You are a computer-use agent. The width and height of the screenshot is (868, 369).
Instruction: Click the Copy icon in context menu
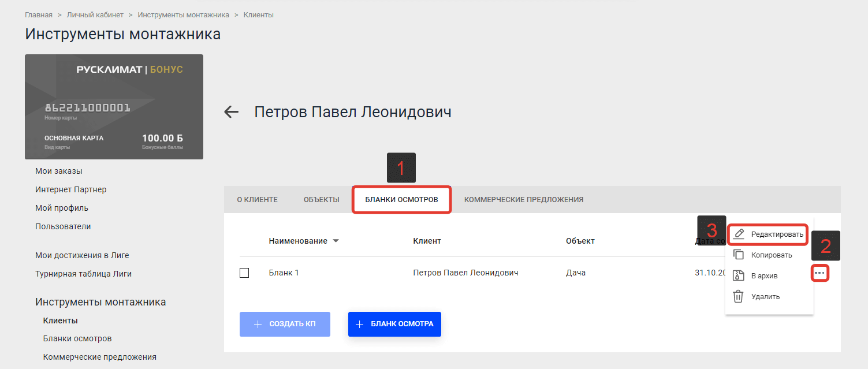point(738,255)
